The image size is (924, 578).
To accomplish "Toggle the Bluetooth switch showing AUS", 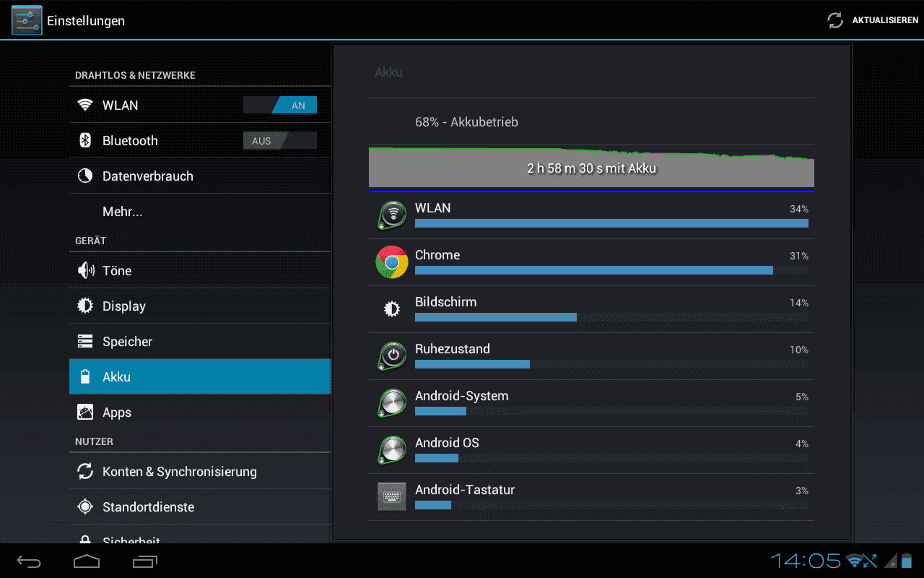I will 280,141.
